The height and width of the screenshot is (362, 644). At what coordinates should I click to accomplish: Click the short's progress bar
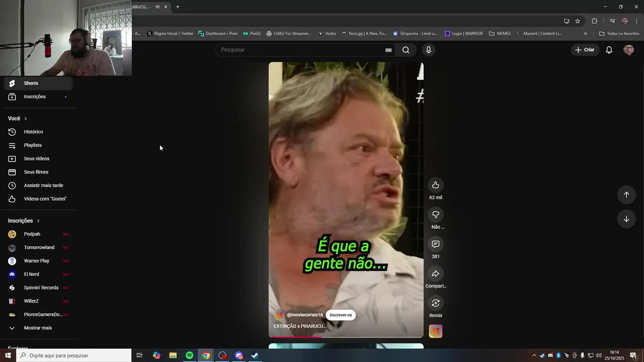(346, 336)
